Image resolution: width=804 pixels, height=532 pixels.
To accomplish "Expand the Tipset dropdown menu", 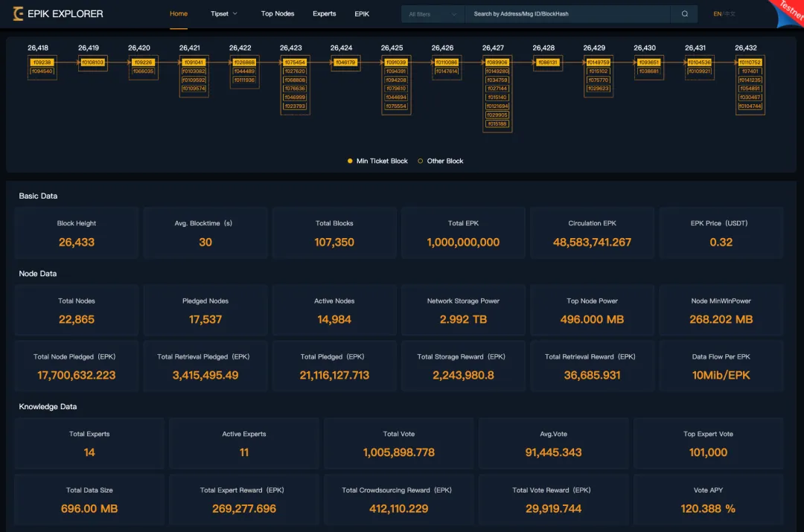I will tap(224, 14).
